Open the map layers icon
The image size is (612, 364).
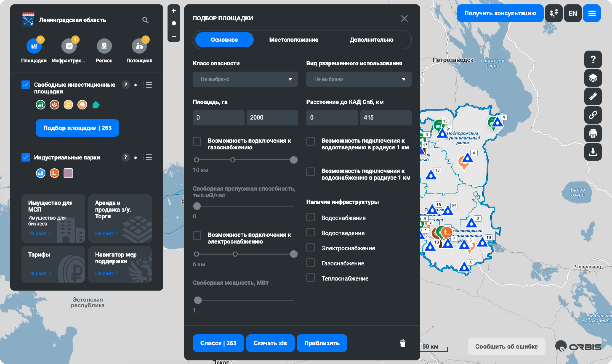tap(593, 78)
